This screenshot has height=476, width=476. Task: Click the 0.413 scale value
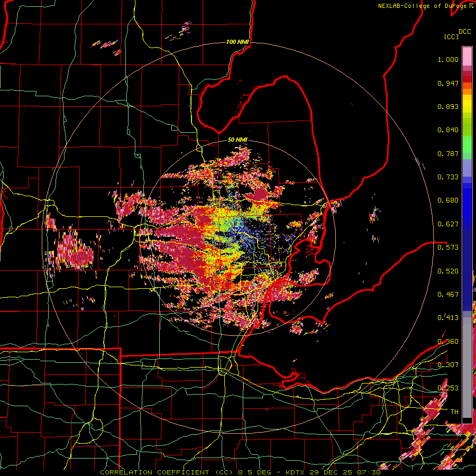click(448, 318)
